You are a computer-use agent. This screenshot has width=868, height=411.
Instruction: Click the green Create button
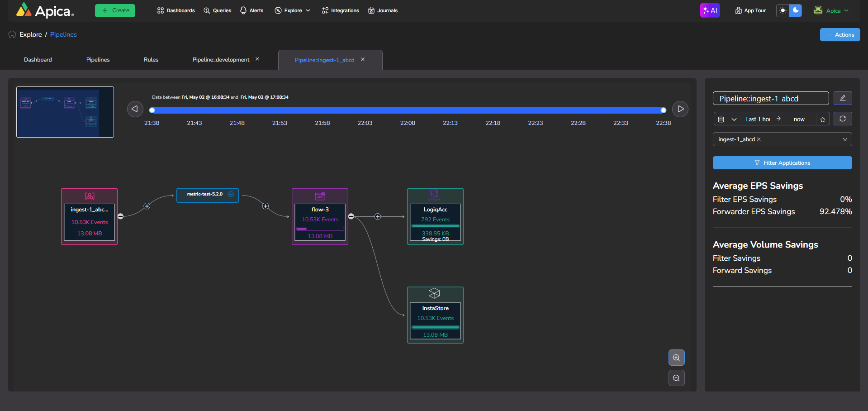(x=115, y=10)
